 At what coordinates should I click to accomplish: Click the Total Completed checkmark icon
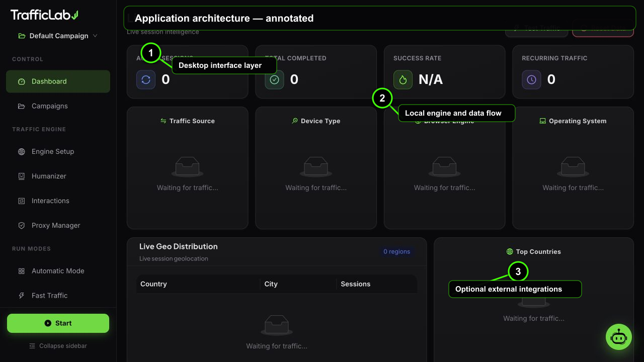(274, 79)
